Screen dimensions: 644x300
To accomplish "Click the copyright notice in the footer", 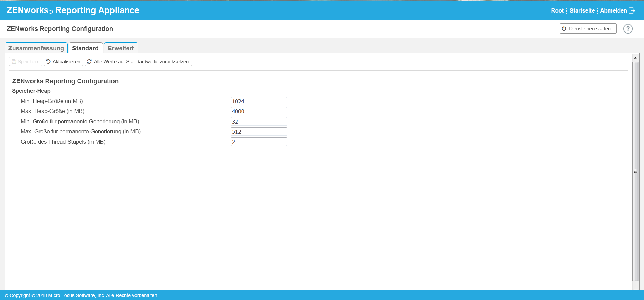I will 81,295.
